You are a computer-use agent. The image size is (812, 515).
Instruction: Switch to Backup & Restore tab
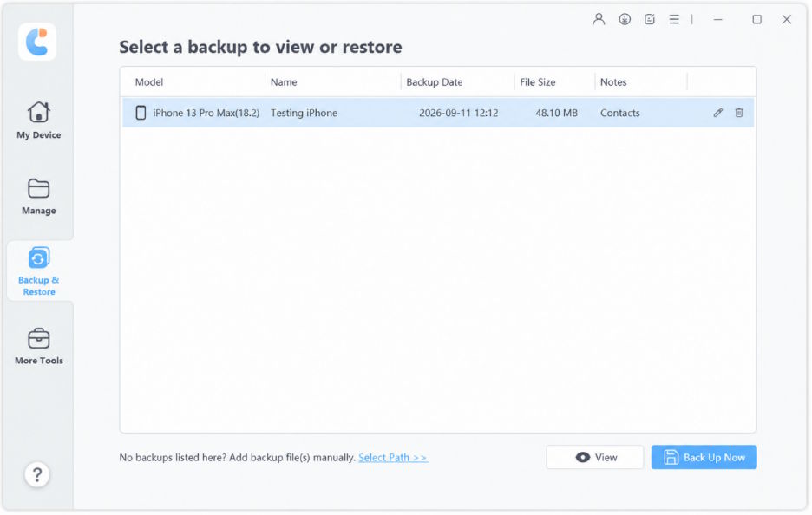[x=39, y=271]
